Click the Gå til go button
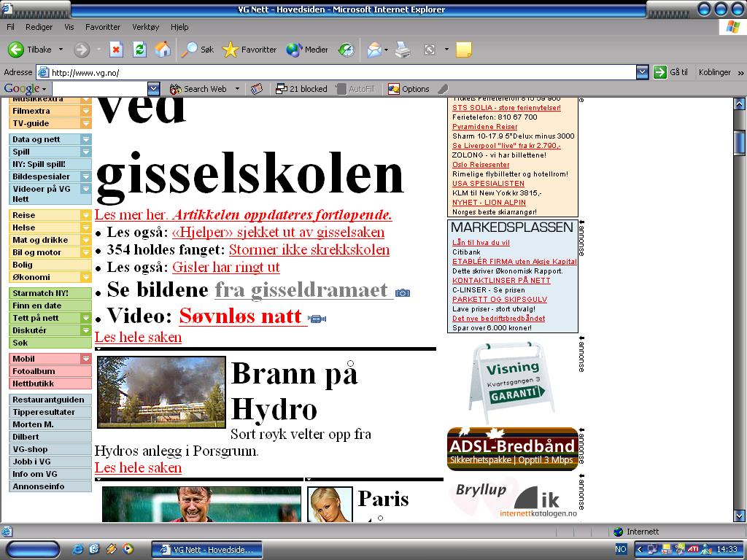747x560 pixels. [671, 72]
